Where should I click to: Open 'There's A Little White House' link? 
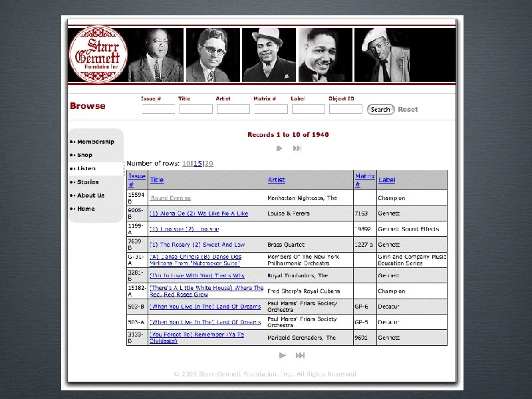tap(206, 291)
